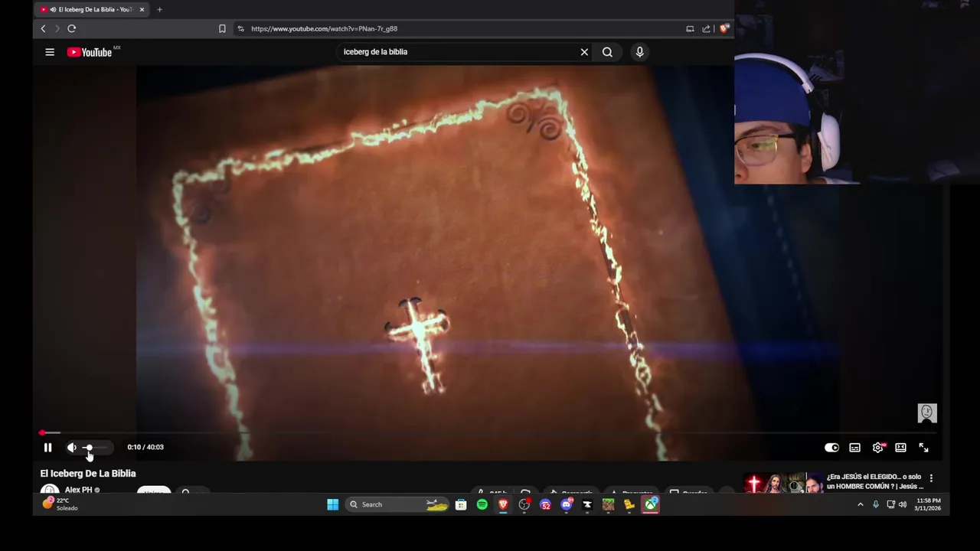Open the Alex PH channel name link
Screen dimensions: 980x551
point(78,490)
